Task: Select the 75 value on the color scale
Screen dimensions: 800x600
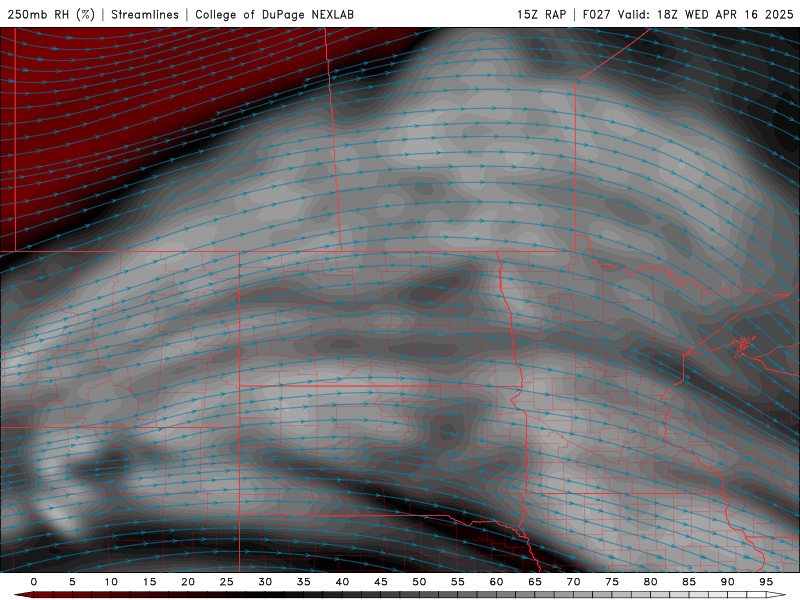Action: (x=612, y=582)
